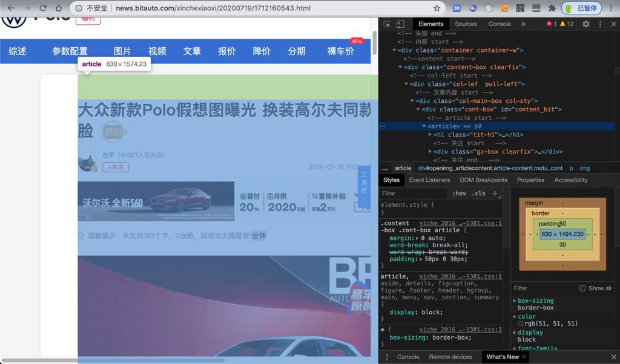Collapse the col-main-box col-sty div node

pos(412,101)
